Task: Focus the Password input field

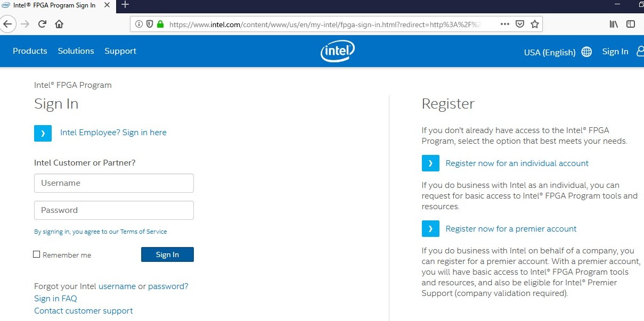Action: click(x=114, y=210)
